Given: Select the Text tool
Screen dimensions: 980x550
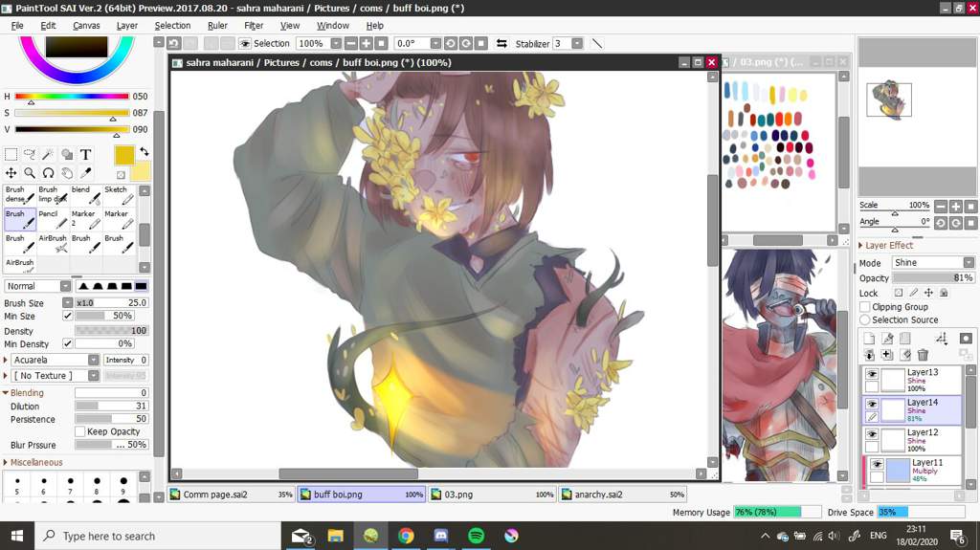Looking at the screenshot, I should pos(85,154).
